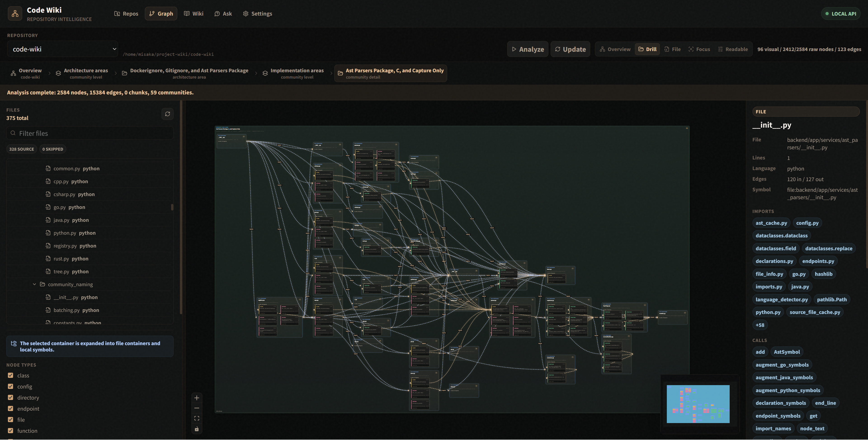Go to Overview code-wiki breadcrumb
Viewport: 868px width, 440px height.
coord(26,73)
